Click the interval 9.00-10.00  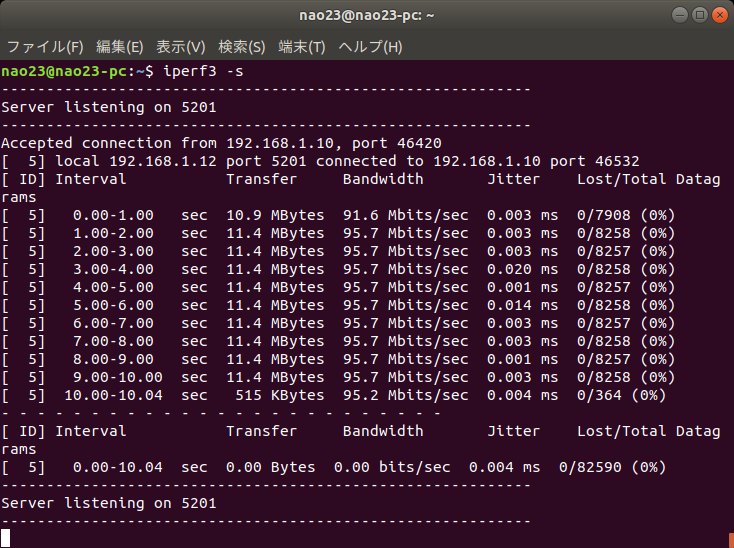click(x=117, y=377)
